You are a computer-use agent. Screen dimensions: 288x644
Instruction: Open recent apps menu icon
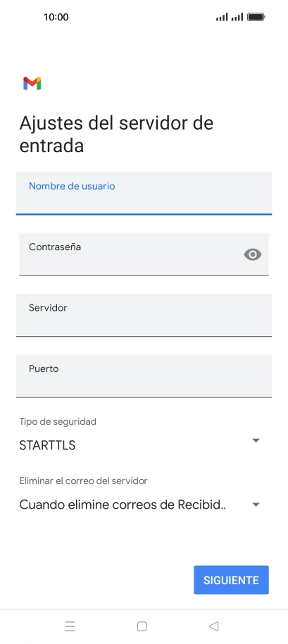coord(70,626)
